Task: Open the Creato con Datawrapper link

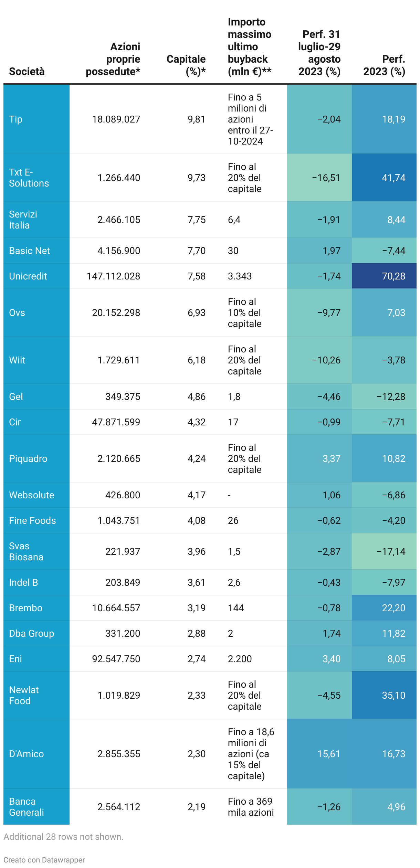Action: (44, 860)
